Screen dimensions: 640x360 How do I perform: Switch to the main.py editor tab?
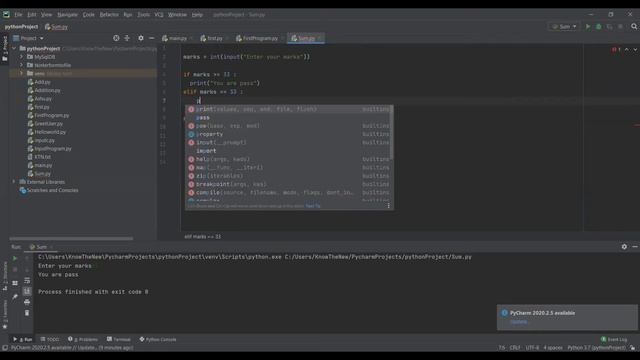tap(177, 38)
